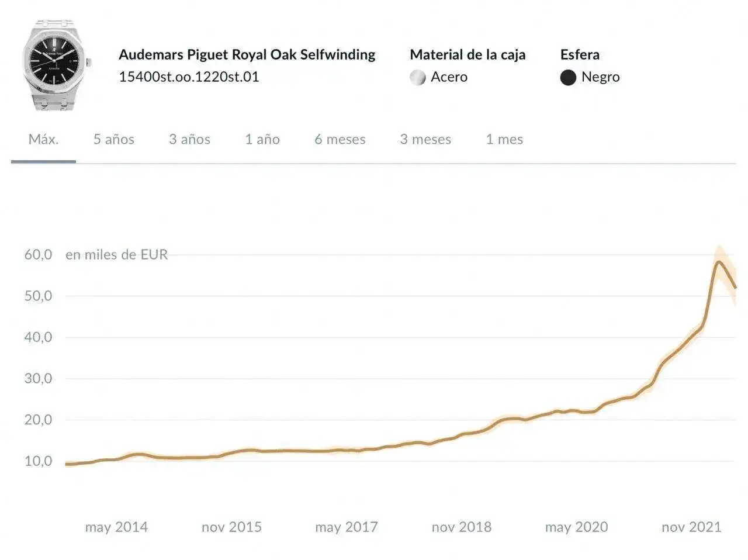Click the Audemars Piguet Royal Oak Selfwinding title
748x560 pixels.
click(x=247, y=54)
